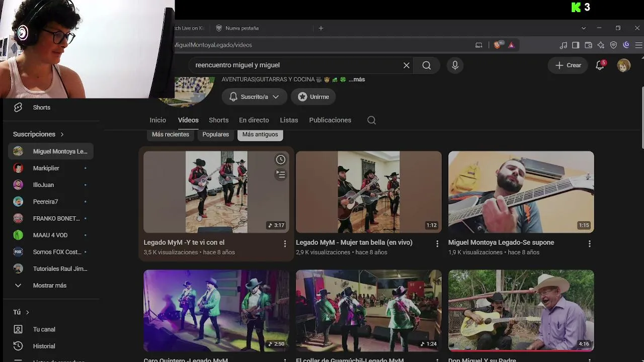
Task: Expand Suscrito/a notification dropdown
Action: (x=254, y=97)
